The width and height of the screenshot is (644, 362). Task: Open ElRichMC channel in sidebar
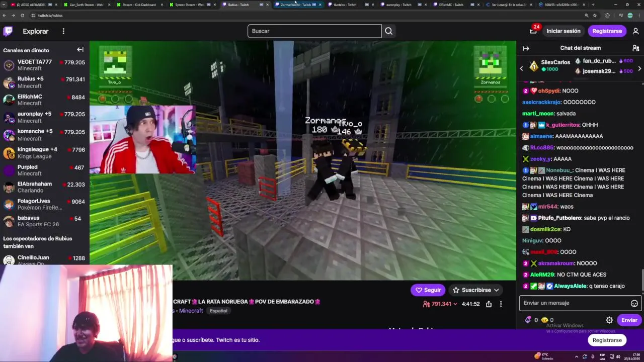tap(44, 100)
